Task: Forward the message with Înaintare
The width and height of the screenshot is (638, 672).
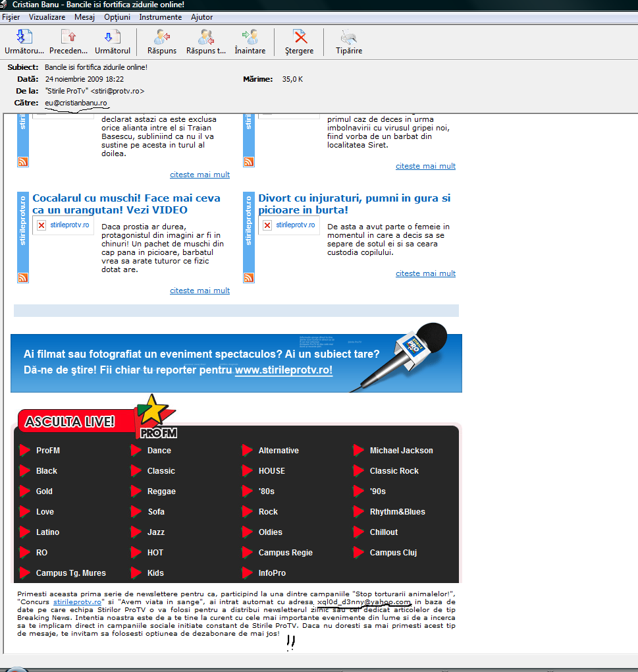Action: pos(250,42)
